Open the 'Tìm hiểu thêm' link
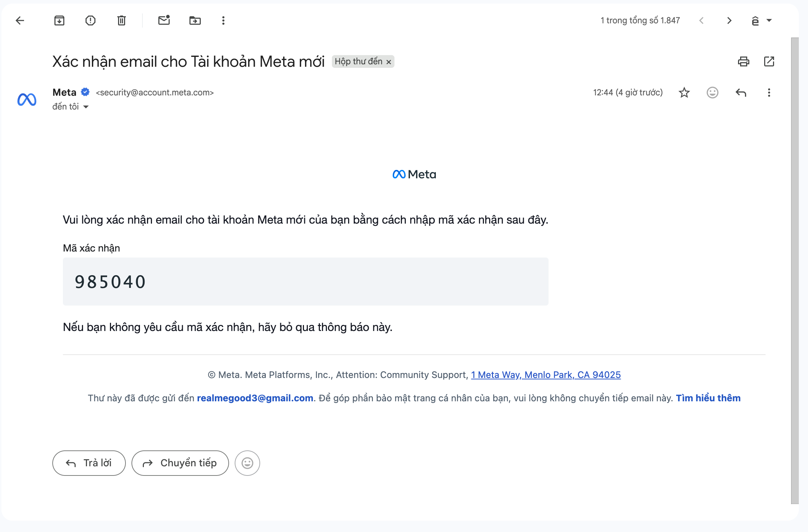Viewport: 808px width, 532px height. [708, 398]
